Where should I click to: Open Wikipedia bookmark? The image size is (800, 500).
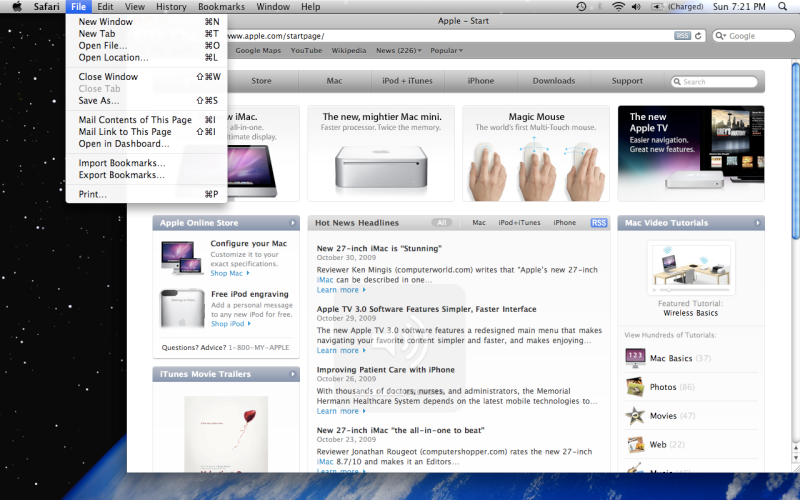(x=348, y=51)
